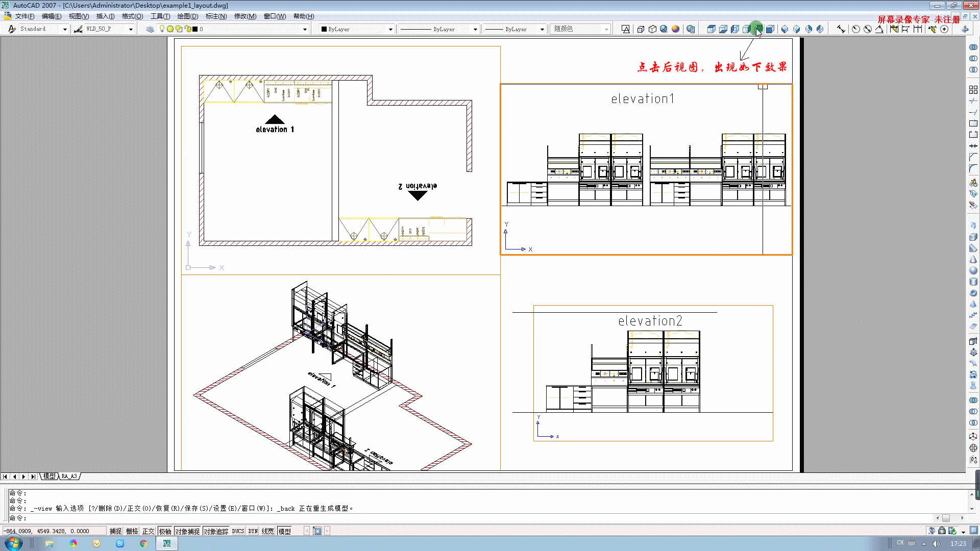Open the Standard text style dropdown
The height and width of the screenshot is (551, 980).
[x=65, y=29]
